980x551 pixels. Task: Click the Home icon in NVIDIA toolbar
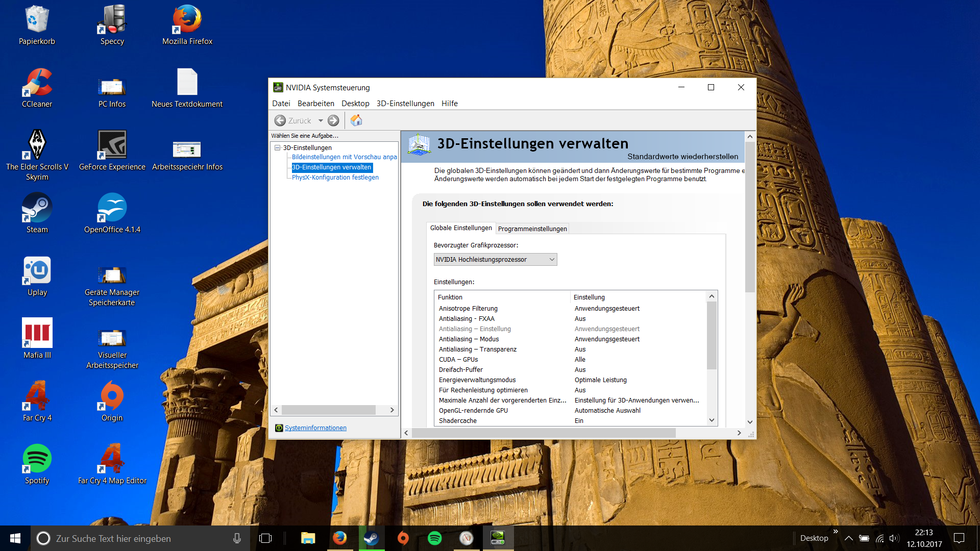356,120
